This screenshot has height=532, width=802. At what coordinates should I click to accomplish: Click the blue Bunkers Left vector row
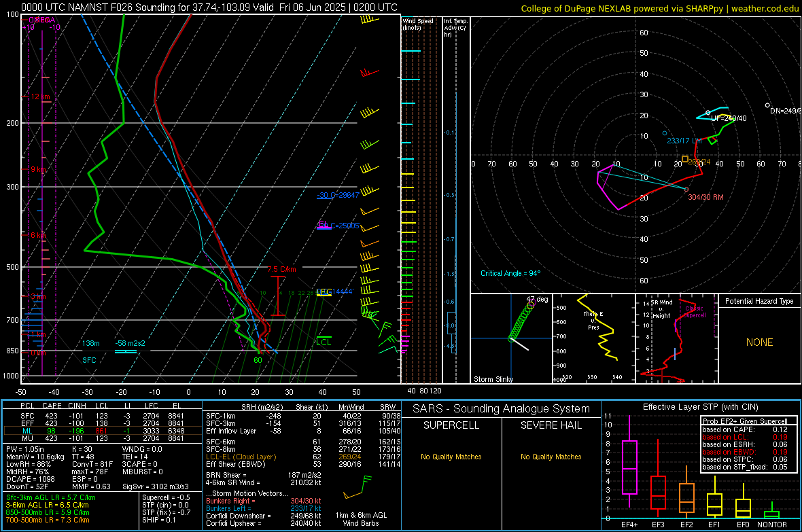coord(264,508)
